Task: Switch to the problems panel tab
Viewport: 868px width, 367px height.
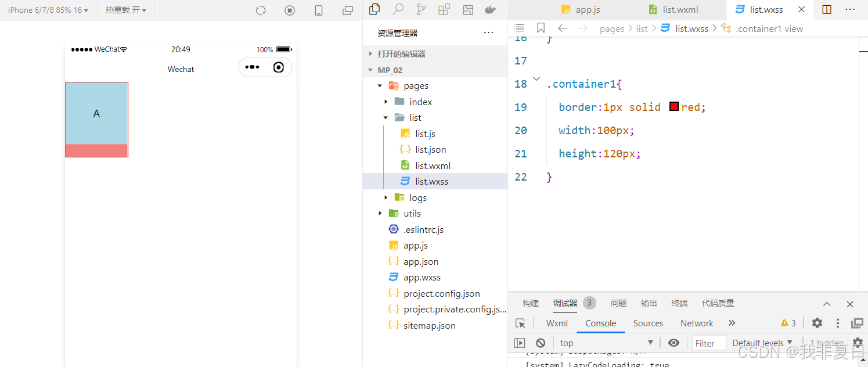Action: (618, 303)
